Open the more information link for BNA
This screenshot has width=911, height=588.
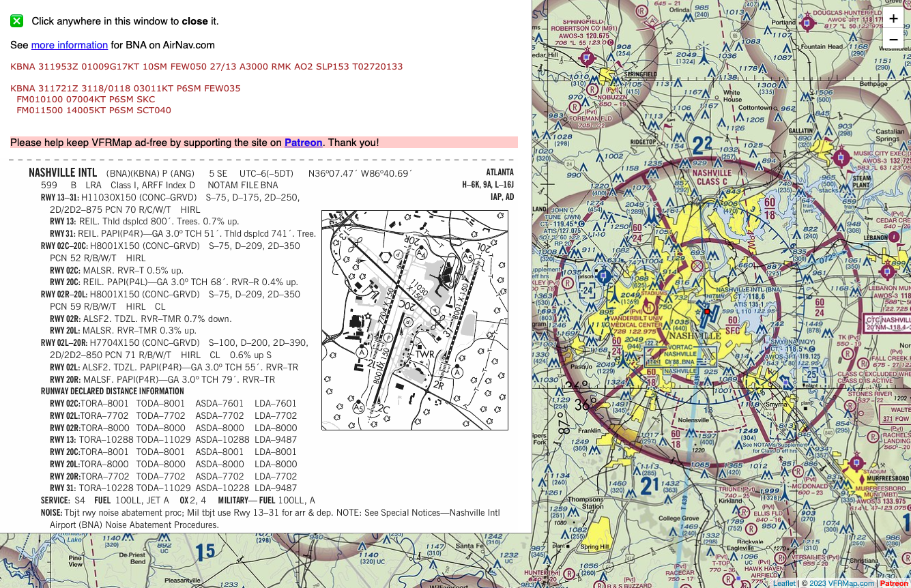point(70,45)
